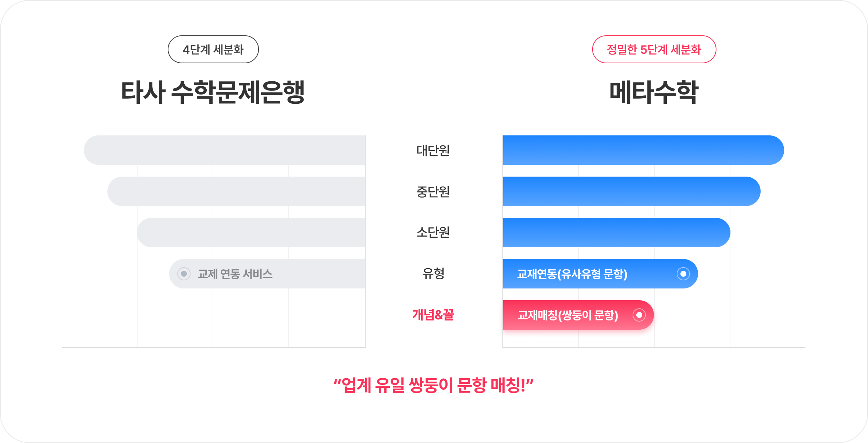The image size is (868, 443).
Task: Click the blue 중단원 bar under 메타수학
Action: pyautogui.click(x=631, y=191)
